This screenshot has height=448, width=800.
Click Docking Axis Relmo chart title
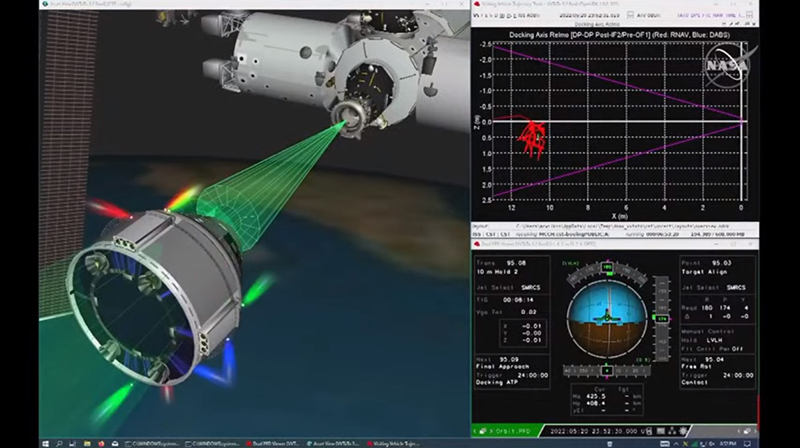pyautogui.click(x=619, y=35)
